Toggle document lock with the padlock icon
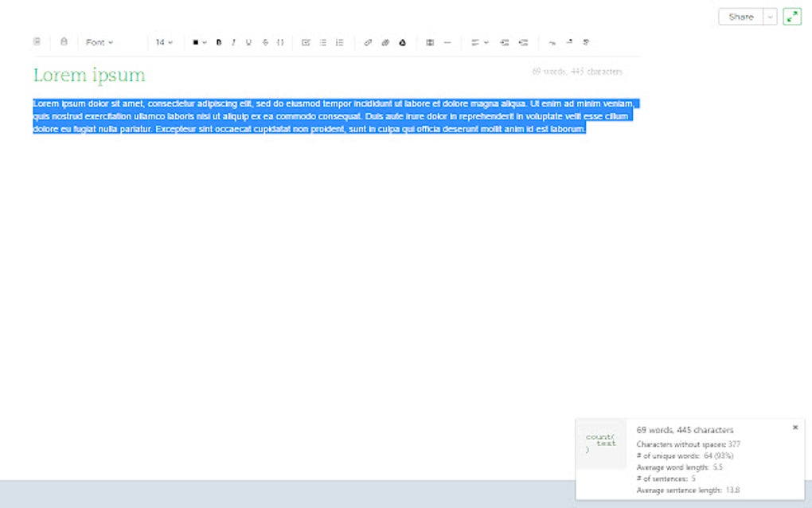812x508 pixels. tap(64, 42)
